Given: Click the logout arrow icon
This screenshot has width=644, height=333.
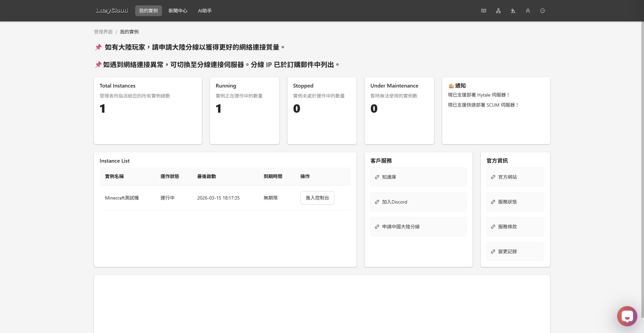Looking at the screenshot, I should (542, 11).
